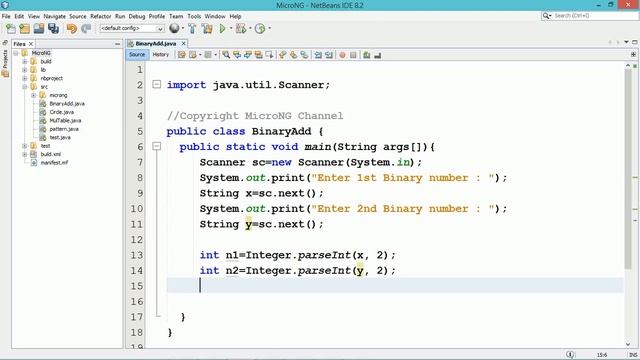The image size is (640, 360).
Task: Click the Open Project toolbar icon
Action: 39,28
